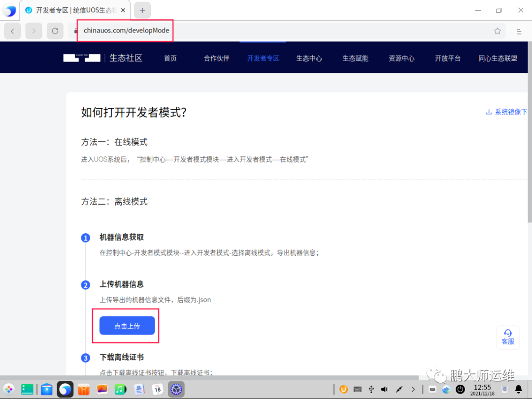Click the 系统镜像下载 download link

tap(506, 112)
